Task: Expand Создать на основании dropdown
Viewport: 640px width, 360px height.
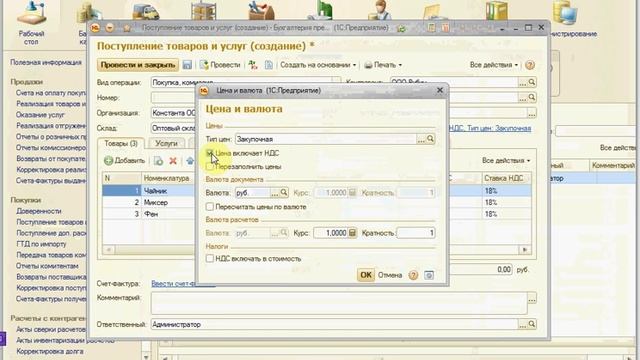Action: [x=318, y=65]
